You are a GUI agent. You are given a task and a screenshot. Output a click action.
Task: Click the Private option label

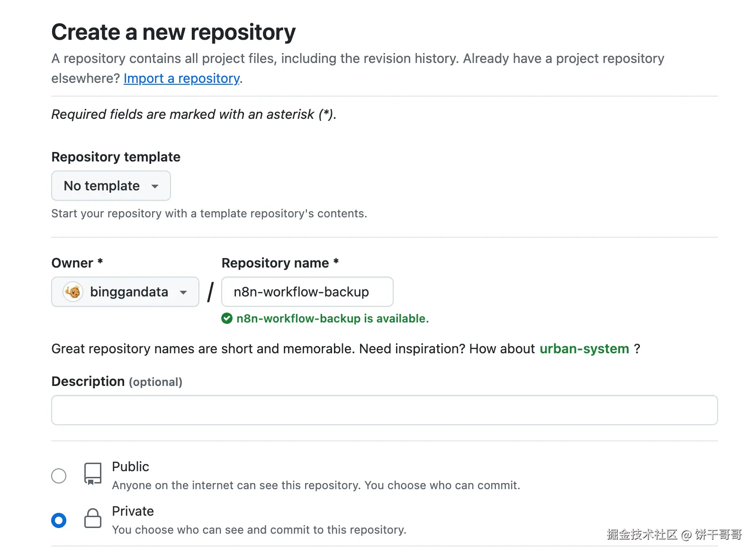click(133, 511)
